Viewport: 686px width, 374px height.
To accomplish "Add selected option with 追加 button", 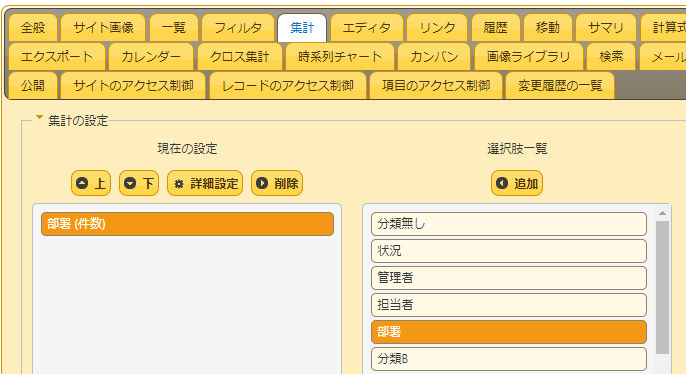I will point(517,183).
